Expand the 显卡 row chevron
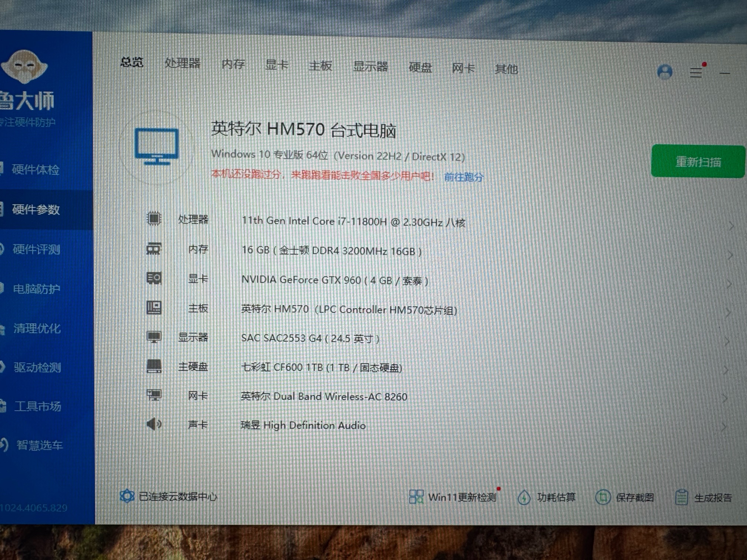Image resolution: width=747 pixels, height=560 pixels. click(x=728, y=284)
